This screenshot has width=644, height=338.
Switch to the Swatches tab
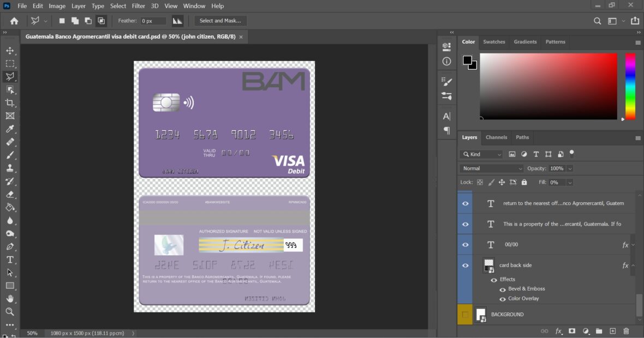494,42
